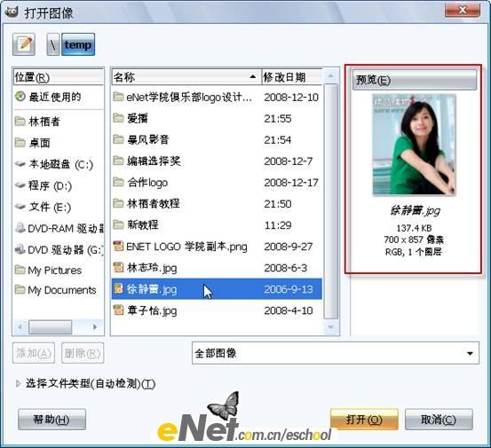Viewport: 491px width, 448px height.
Task: Click the backslash root path button
Action: (x=53, y=44)
